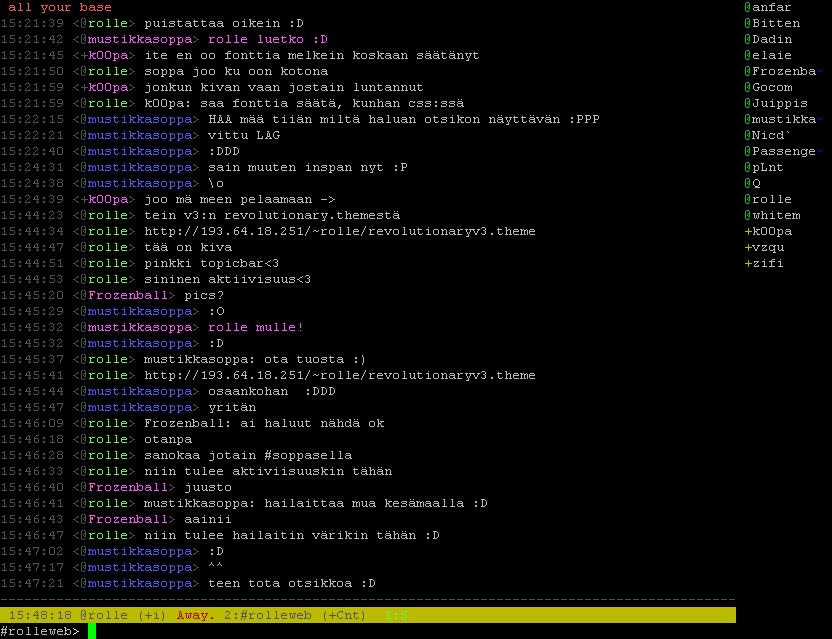Click the '^^' message at 15:47:17

coord(215,567)
